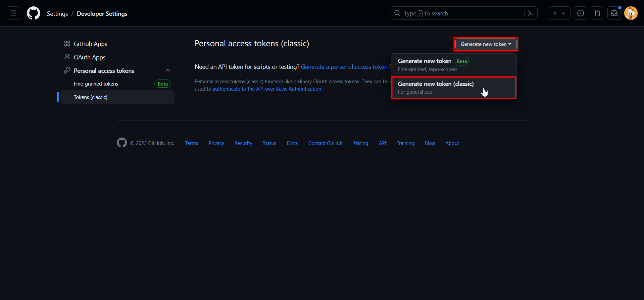
Task: Click the user avatar profile picture
Action: click(631, 13)
